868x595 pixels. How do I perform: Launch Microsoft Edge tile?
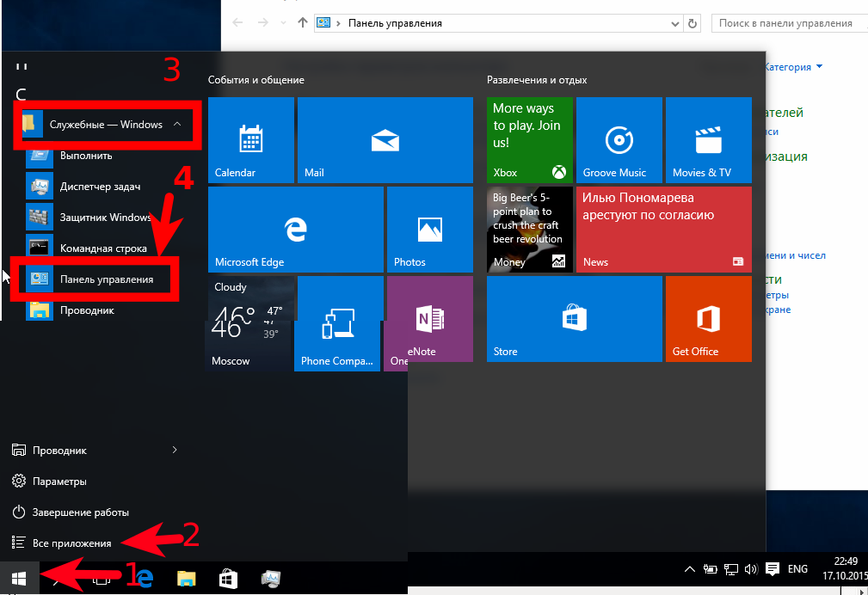click(x=296, y=230)
